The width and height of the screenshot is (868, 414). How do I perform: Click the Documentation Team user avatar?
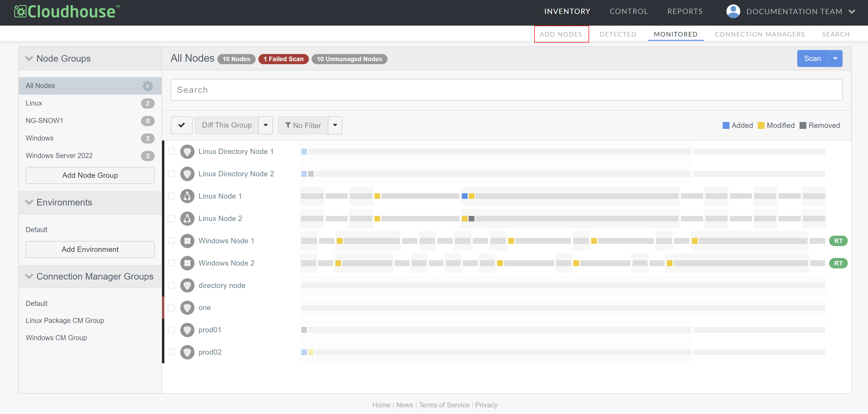pyautogui.click(x=733, y=11)
